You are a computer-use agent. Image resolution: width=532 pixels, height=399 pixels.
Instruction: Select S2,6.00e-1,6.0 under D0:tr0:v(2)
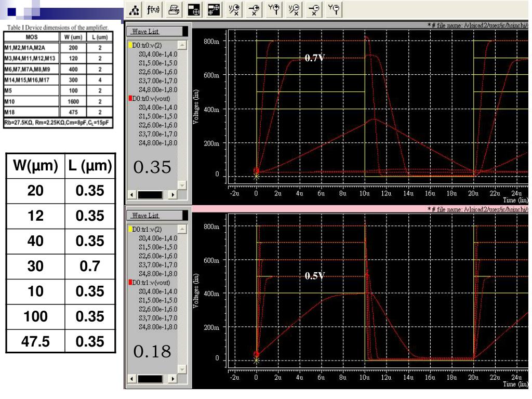pyautogui.click(x=158, y=72)
